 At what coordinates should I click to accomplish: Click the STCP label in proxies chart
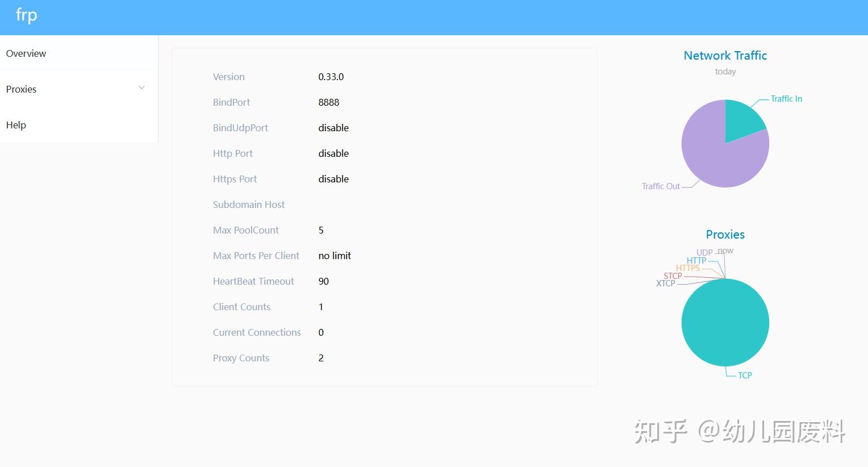[x=673, y=276]
